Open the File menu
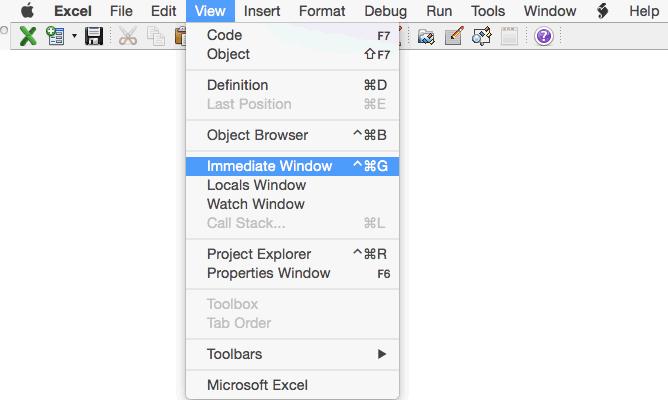Image resolution: width=668 pixels, height=400 pixels. pos(121,11)
